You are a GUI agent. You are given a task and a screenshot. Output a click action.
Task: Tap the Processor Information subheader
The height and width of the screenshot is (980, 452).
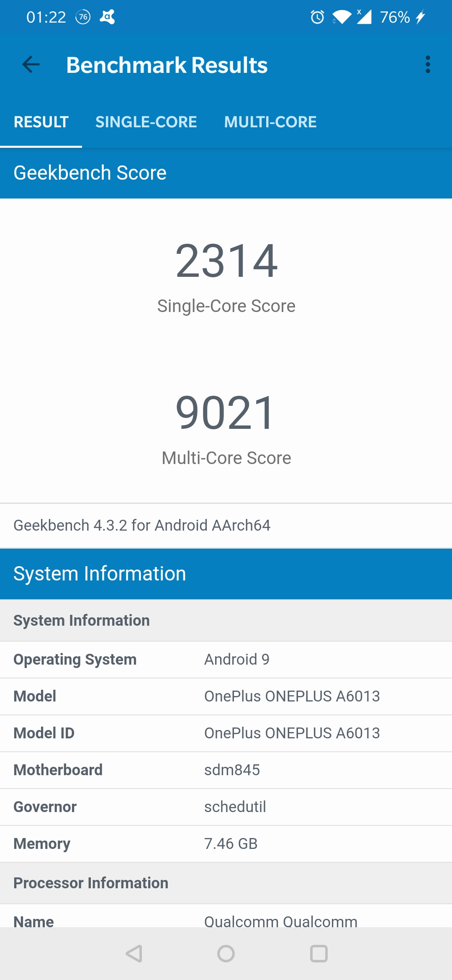226,883
